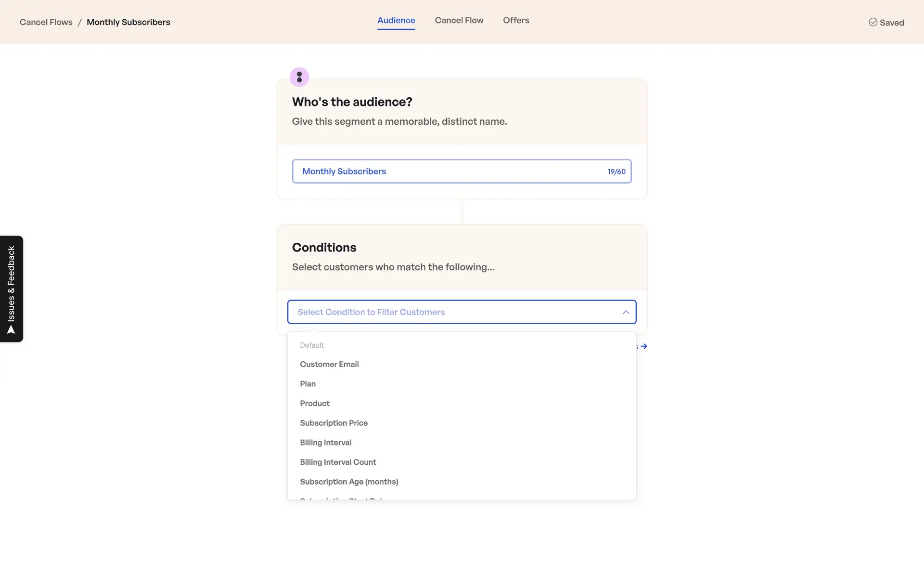Click the Saved checkmark status icon
The width and height of the screenshot is (924, 578).
(873, 22)
